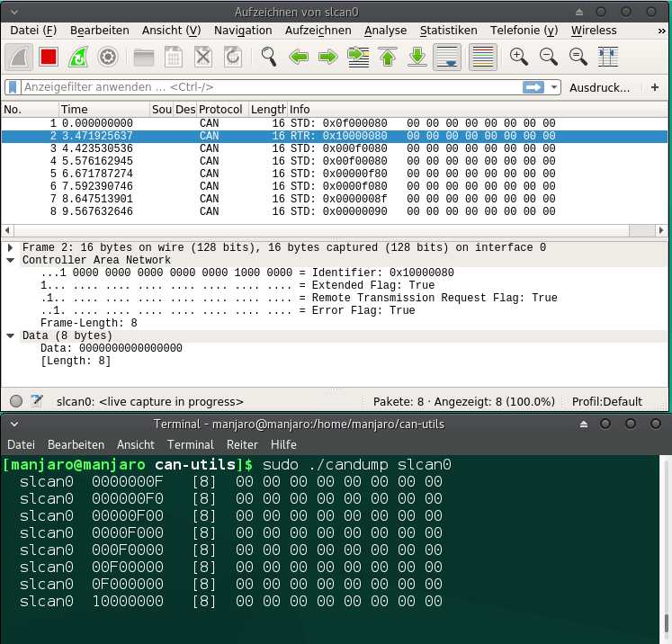Sort packet list by No. column

click(x=30, y=109)
